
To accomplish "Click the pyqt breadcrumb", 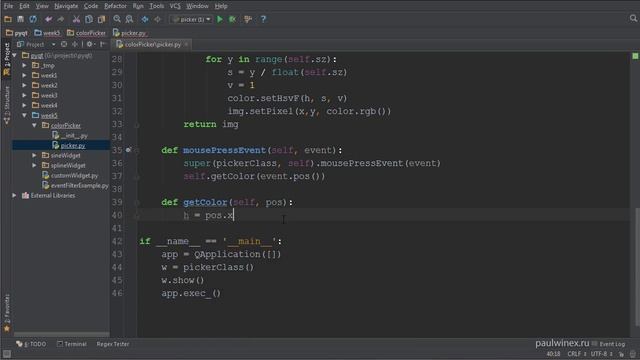I will [x=17, y=33].
